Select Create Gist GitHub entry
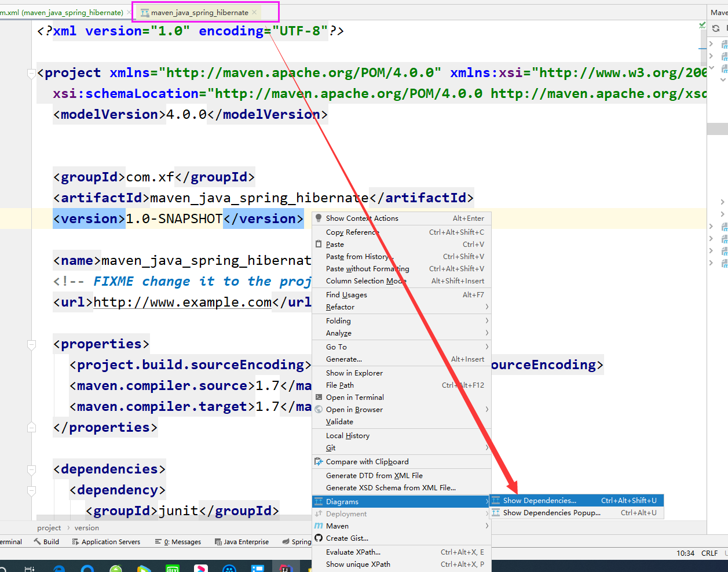The height and width of the screenshot is (572, 728). coord(401,538)
